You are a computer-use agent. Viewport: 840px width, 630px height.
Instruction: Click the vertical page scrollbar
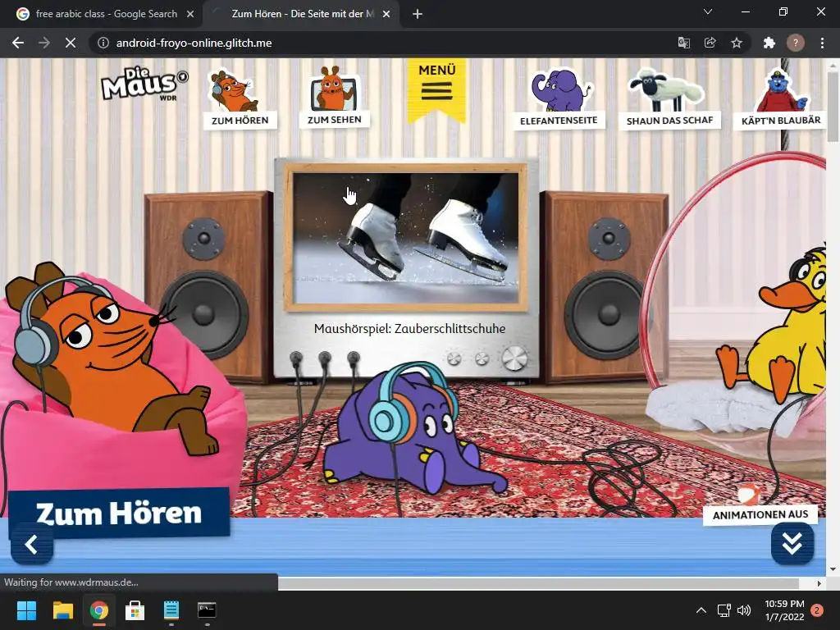(833, 107)
